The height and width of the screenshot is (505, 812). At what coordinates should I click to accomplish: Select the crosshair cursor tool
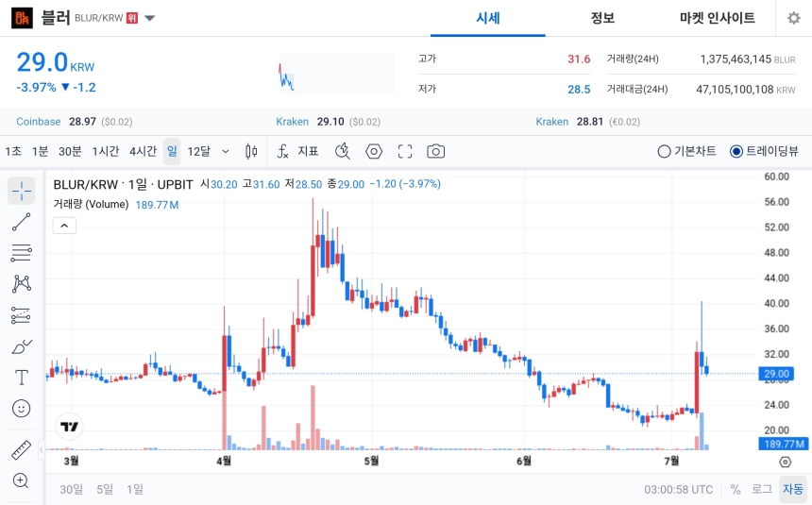(x=21, y=191)
